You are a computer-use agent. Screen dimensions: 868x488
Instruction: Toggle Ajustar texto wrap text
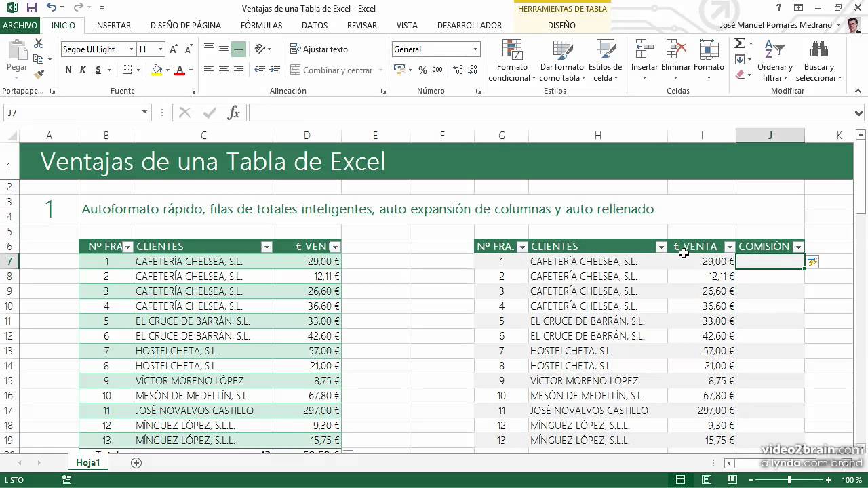[x=319, y=49]
